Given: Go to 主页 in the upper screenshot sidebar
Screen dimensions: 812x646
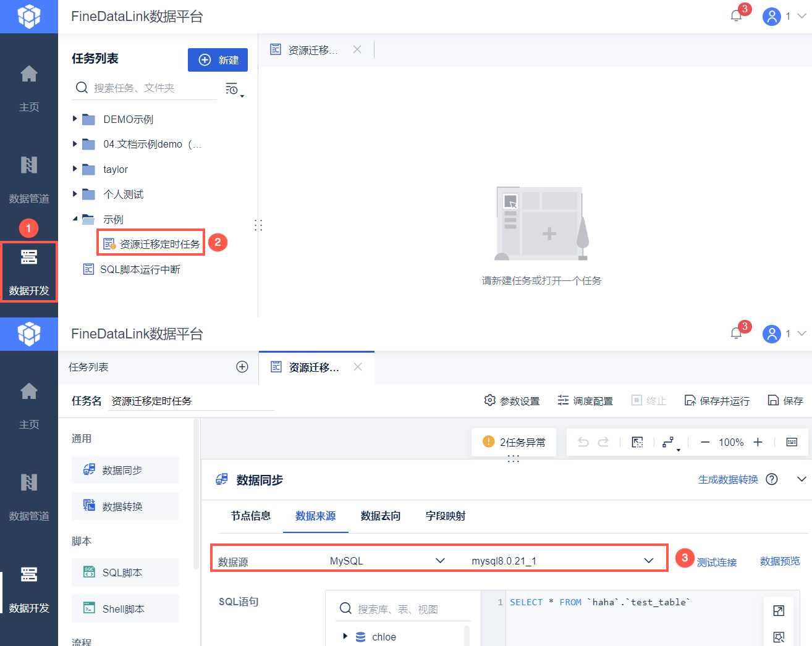Looking at the screenshot, I should (29, 88).
